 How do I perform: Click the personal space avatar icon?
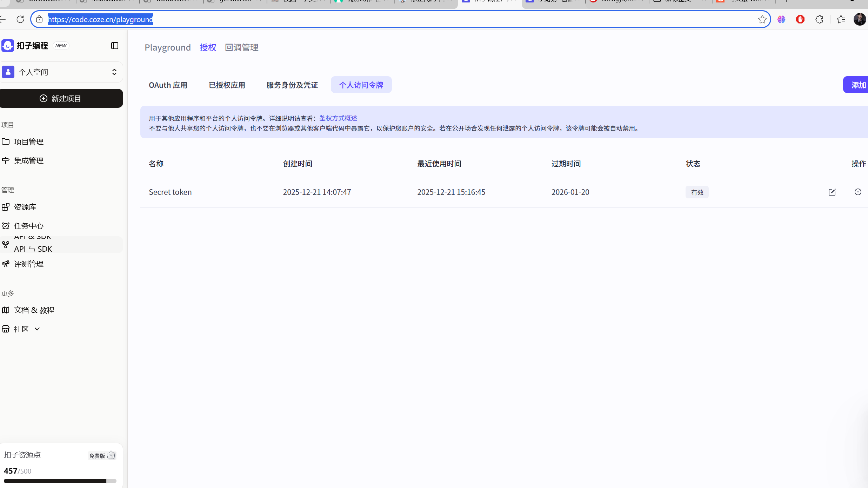8,72
